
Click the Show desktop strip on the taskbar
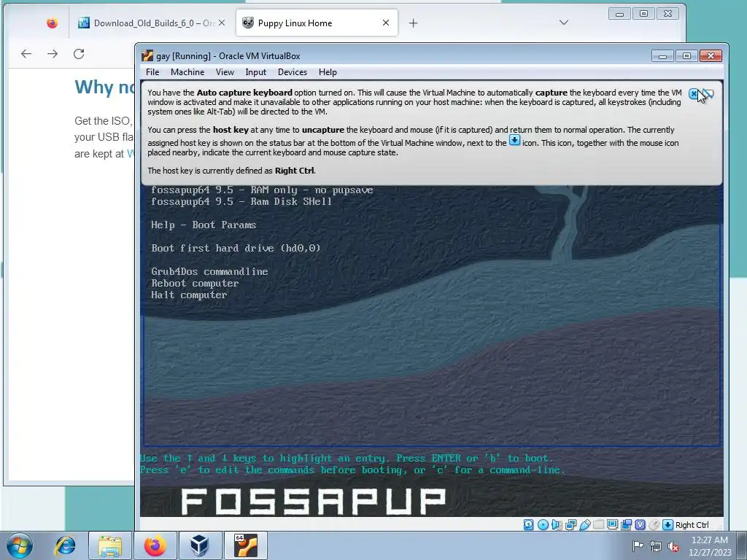(742, 545)
